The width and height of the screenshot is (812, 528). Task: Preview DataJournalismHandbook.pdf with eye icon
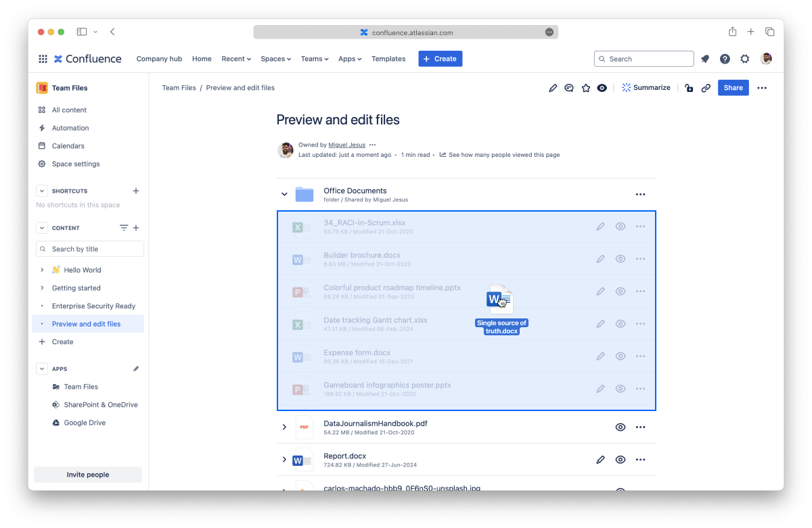coord(620,427)
